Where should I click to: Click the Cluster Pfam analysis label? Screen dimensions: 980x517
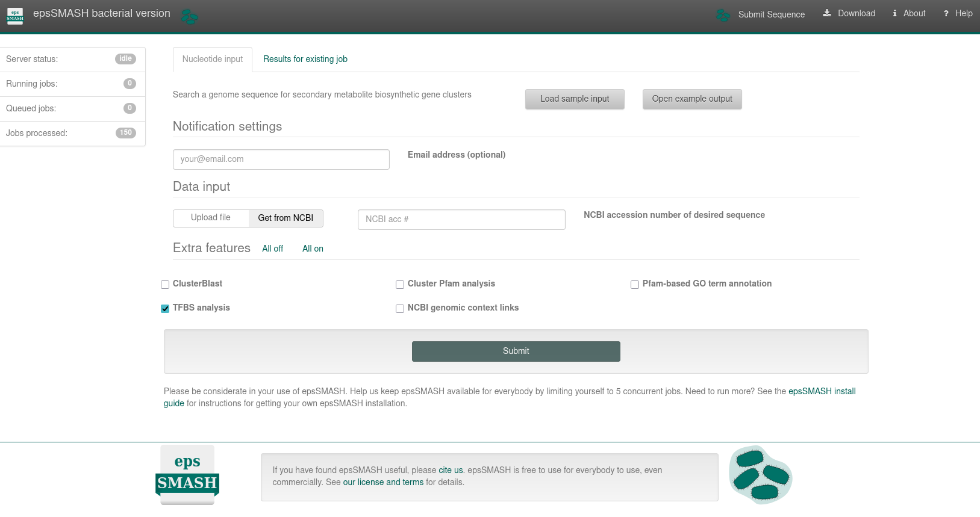click(x=451, y=283)
